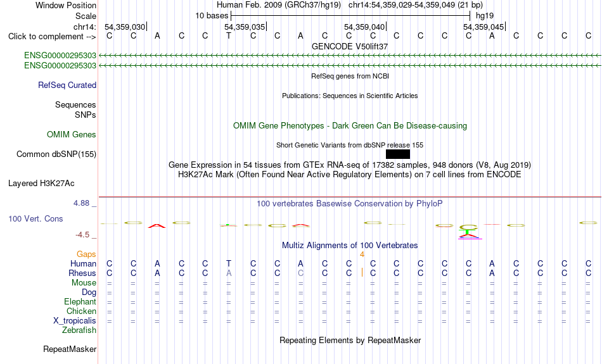
Task: Click coordinate label 54,359,045
Action: pos(484,27)
